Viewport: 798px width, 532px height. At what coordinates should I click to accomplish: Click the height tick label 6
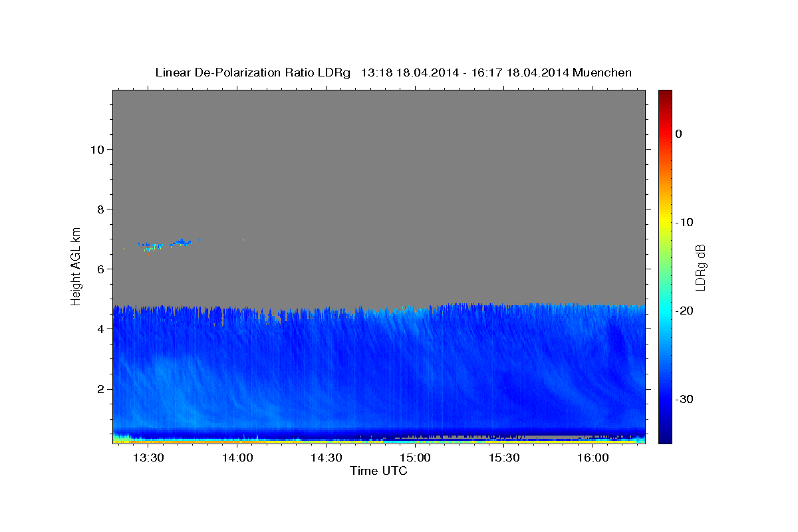pos(99,269)
